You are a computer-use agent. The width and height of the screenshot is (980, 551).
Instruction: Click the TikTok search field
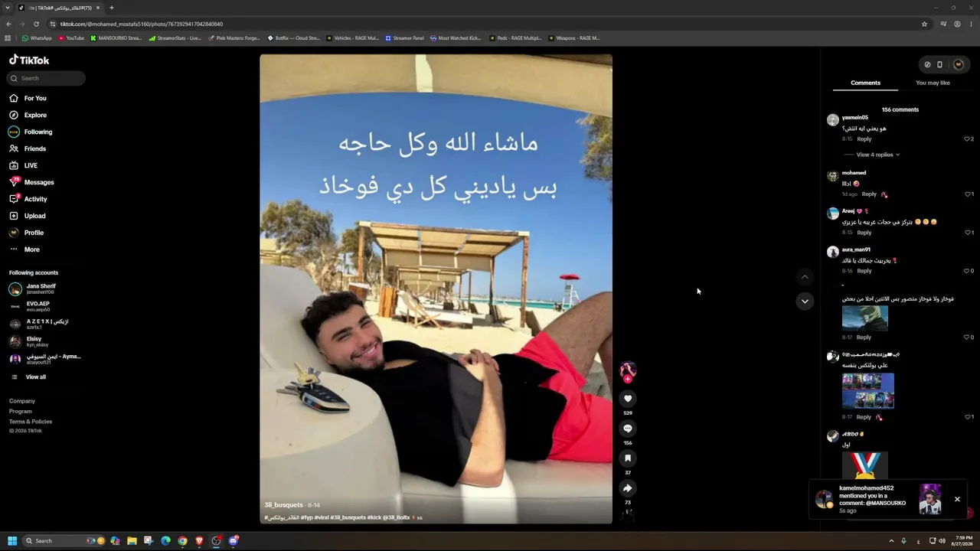(47, 78)
